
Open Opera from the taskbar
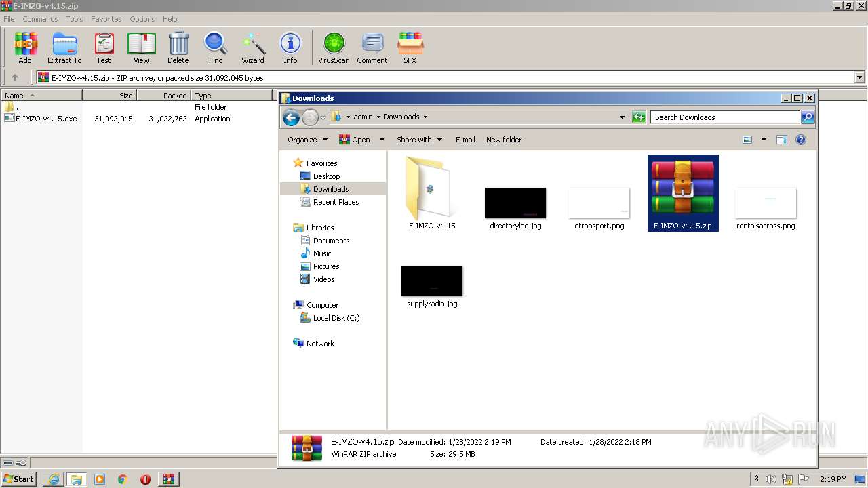coord(145,479)
